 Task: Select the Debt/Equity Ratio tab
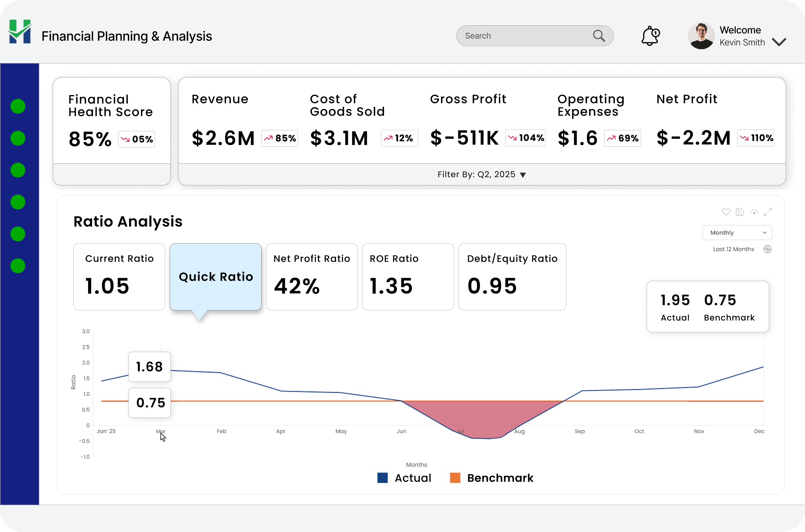pos(512,276)
